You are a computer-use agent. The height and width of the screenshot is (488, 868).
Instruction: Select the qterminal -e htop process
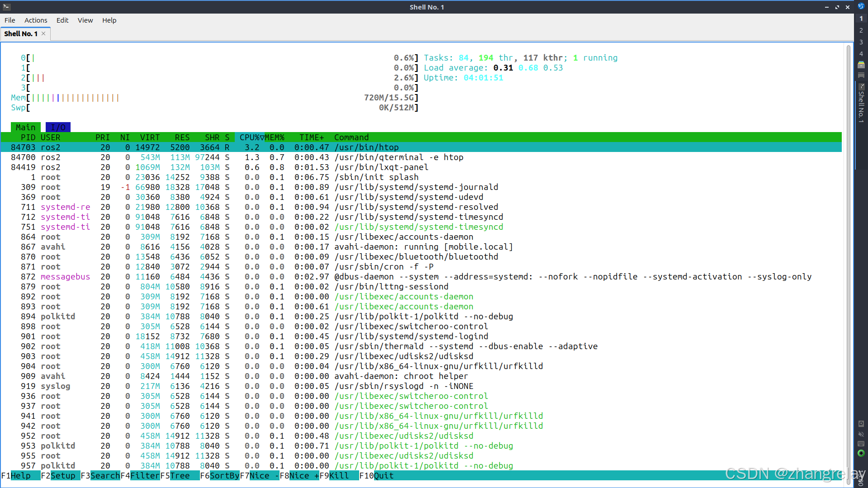click(421, 157)
